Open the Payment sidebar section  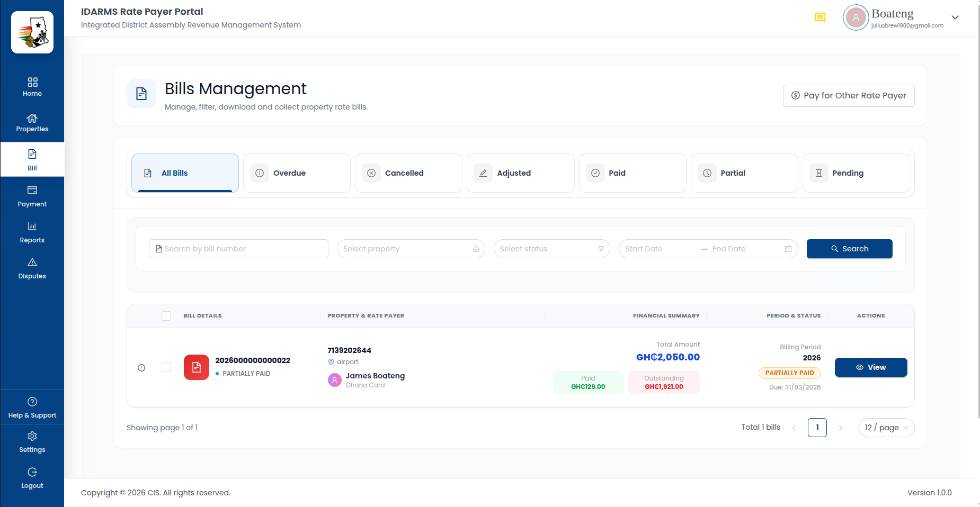coord(32,196)
